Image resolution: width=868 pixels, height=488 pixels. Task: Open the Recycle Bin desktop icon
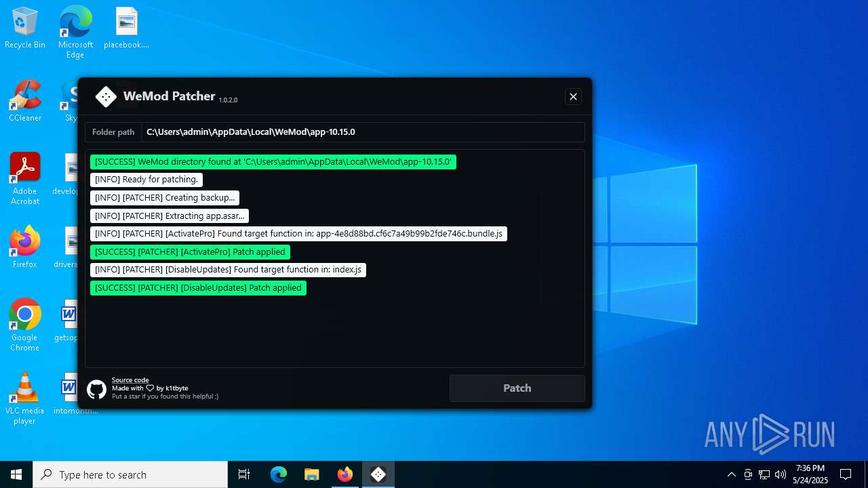pos(25,28)
